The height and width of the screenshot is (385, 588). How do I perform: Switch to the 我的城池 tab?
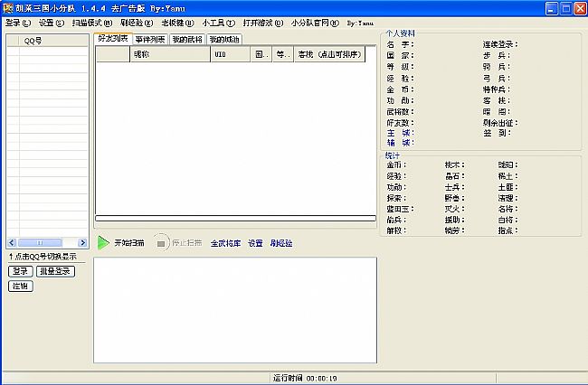point(224,39)
